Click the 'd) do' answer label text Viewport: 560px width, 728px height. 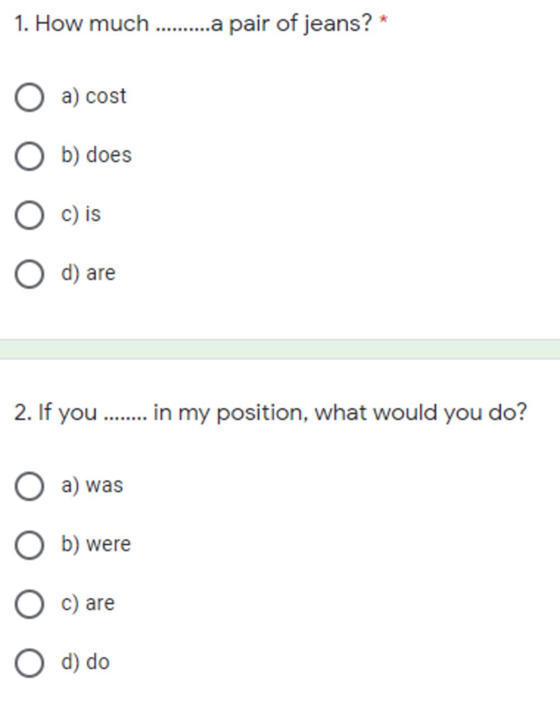pyautogui.click(x=85, y=662)
